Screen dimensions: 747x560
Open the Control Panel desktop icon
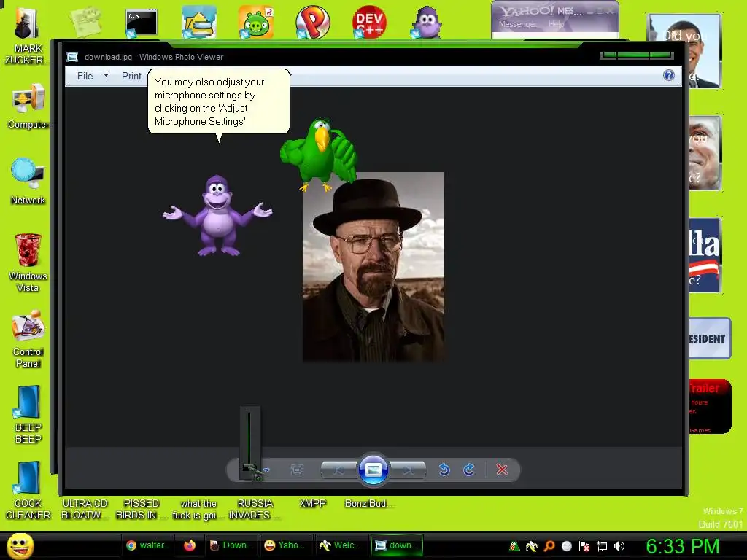[x=28, y=339]
